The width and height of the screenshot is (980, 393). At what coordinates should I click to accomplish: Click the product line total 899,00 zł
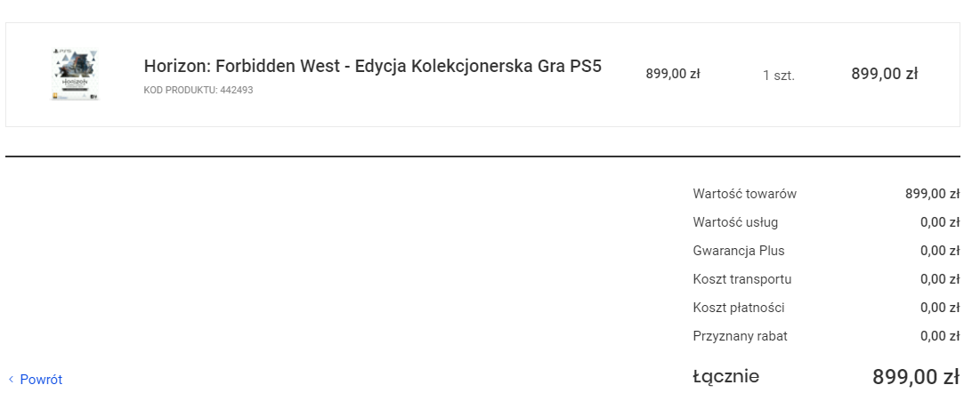click(x=884, y=74)
